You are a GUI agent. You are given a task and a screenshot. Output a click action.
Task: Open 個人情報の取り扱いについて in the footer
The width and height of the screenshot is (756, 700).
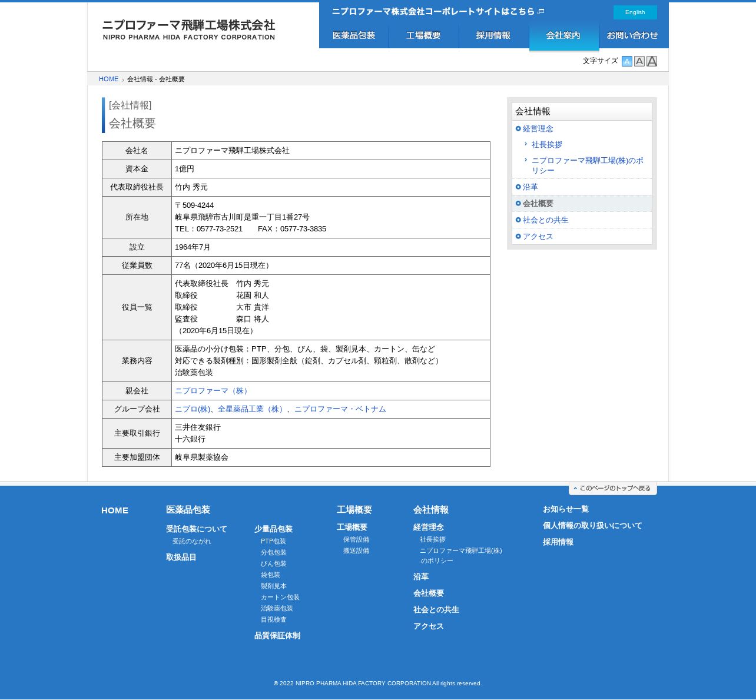(592, 526)
